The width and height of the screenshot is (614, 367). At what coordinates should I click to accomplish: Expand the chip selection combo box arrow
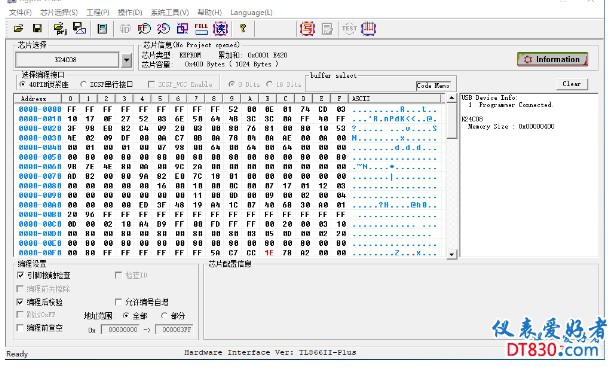click(126, 60)
